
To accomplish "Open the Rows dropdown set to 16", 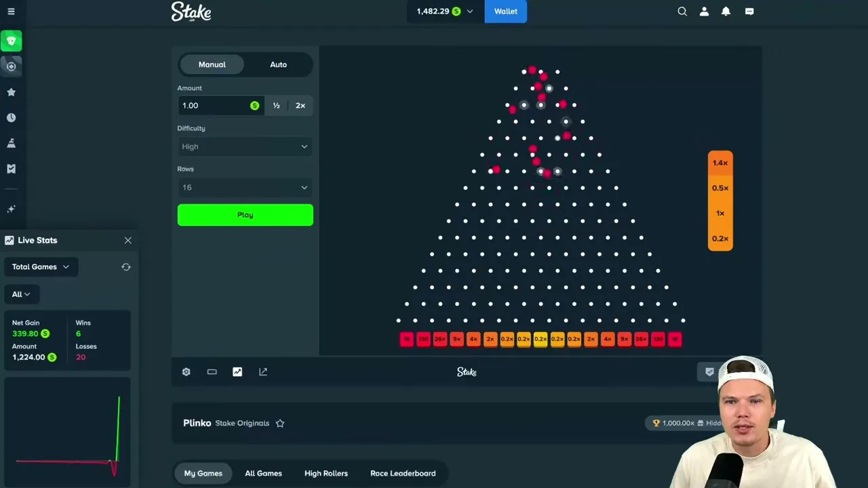I will pos(245,187).
